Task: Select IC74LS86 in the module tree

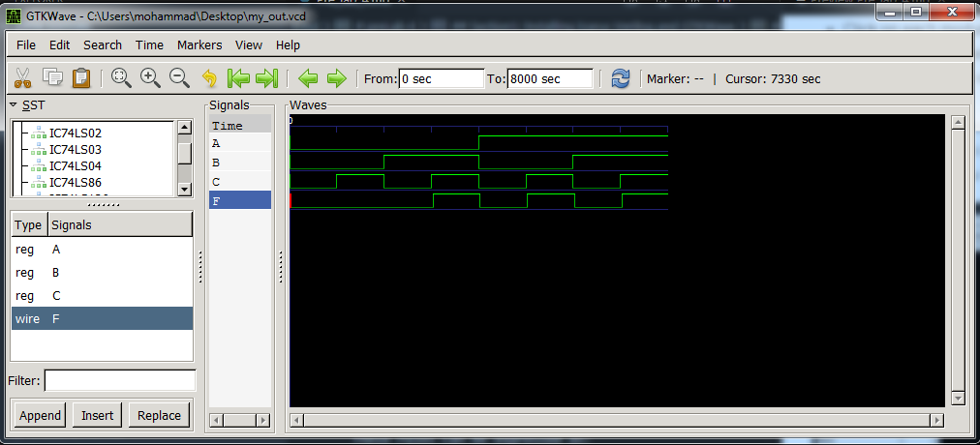Action: coord(75,182)
